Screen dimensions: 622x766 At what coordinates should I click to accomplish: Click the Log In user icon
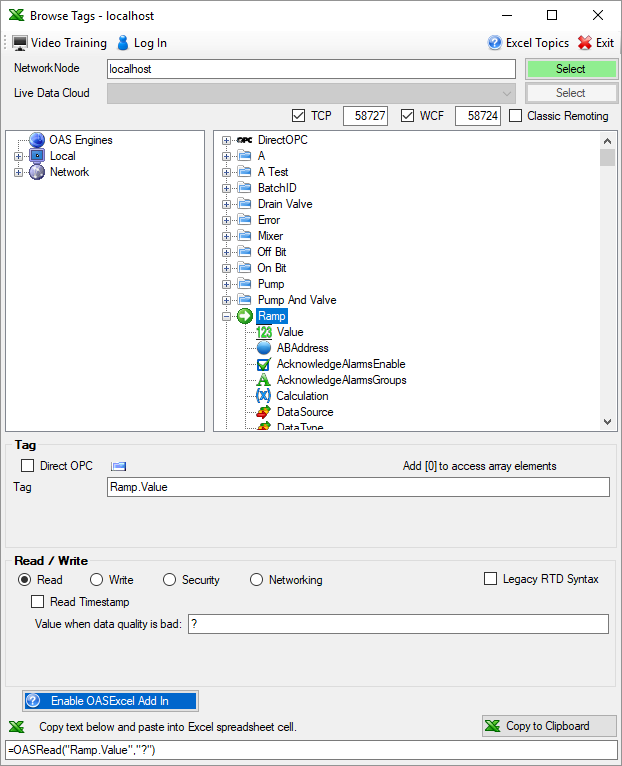point(123,43)
